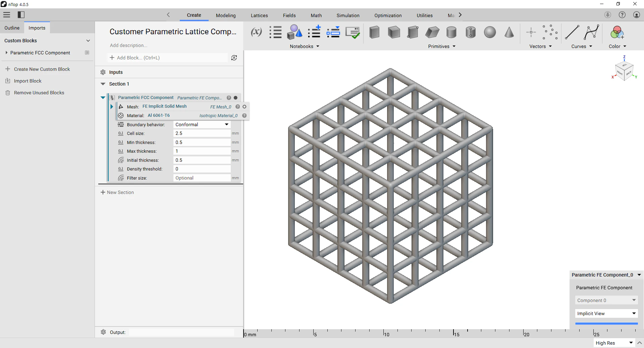644x348 pixels.
Task: Open the Outline tab
Action: tap(12, 28)
